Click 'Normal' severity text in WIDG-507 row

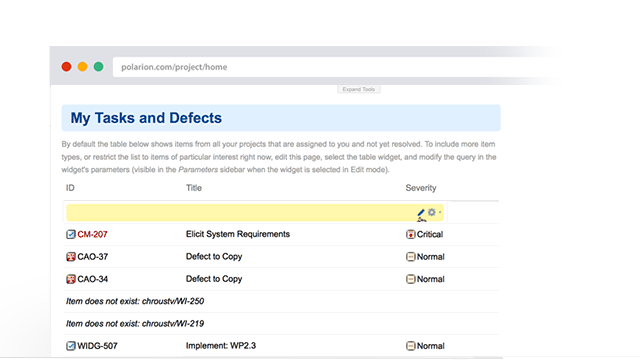pyautogui.click(x=431, y=346)
